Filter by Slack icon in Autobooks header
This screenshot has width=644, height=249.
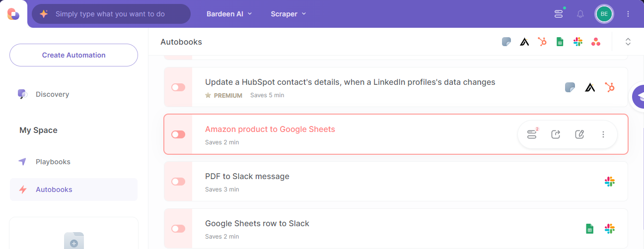coord(578,42)
